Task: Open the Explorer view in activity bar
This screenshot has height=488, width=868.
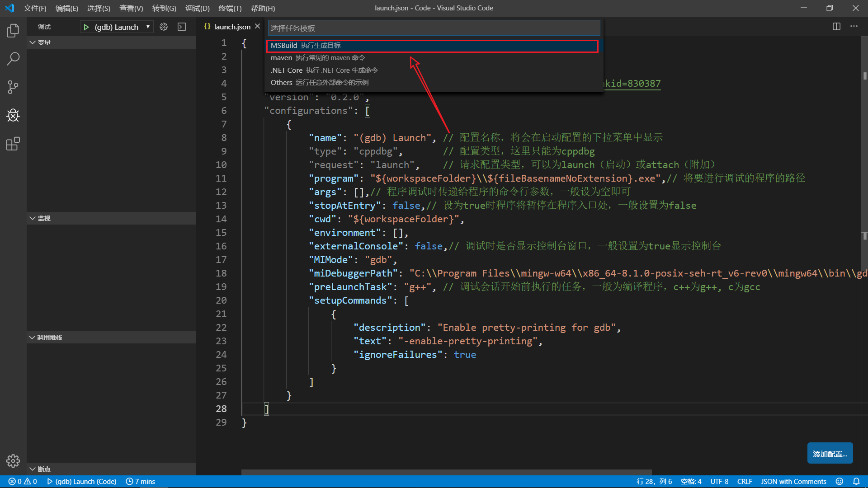Action: (13, 30)
